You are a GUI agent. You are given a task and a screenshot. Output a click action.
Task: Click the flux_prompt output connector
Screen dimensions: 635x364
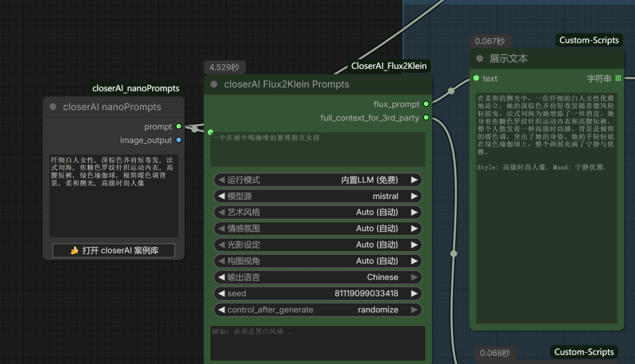click(x=426, y=104)
